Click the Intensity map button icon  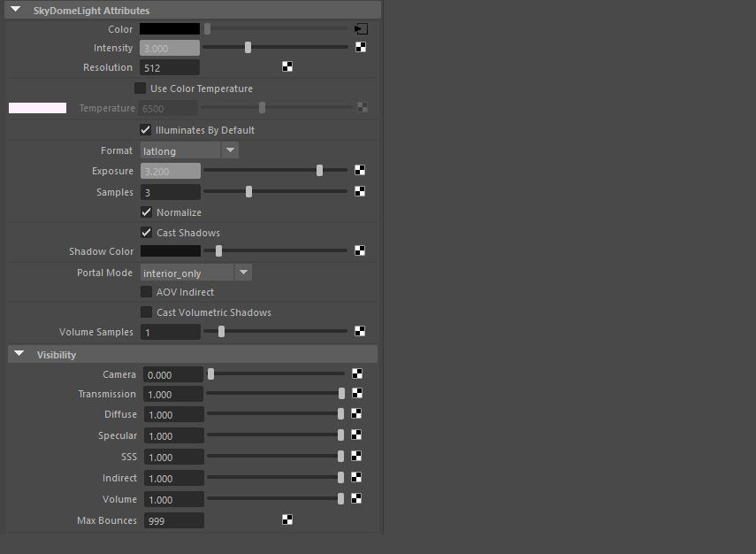click(x=361, y=48)
